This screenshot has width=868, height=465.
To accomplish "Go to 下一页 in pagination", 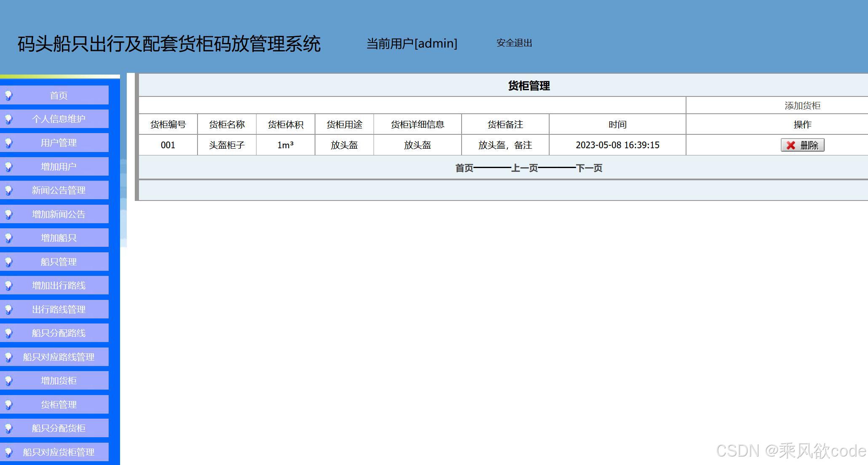I will coord(590,168).
